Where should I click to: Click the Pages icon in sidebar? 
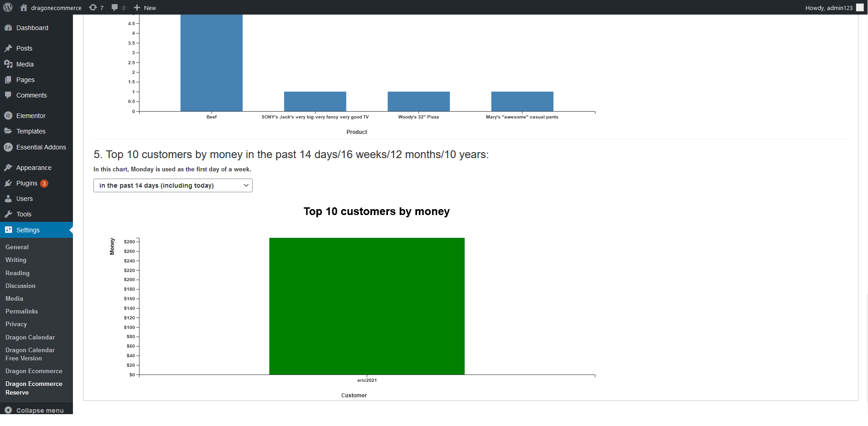[x=8, y=80]
